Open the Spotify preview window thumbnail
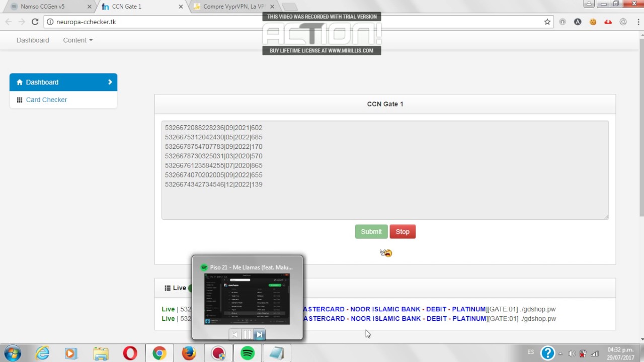Image resolution: width=644 pixels, height=362 pixels. pyautogui.click(x=247, y=299)
